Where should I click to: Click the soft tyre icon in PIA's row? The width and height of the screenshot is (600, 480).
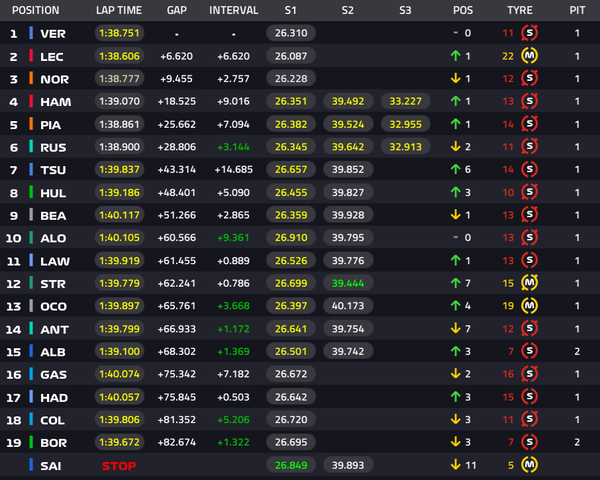tap(529, 124)
